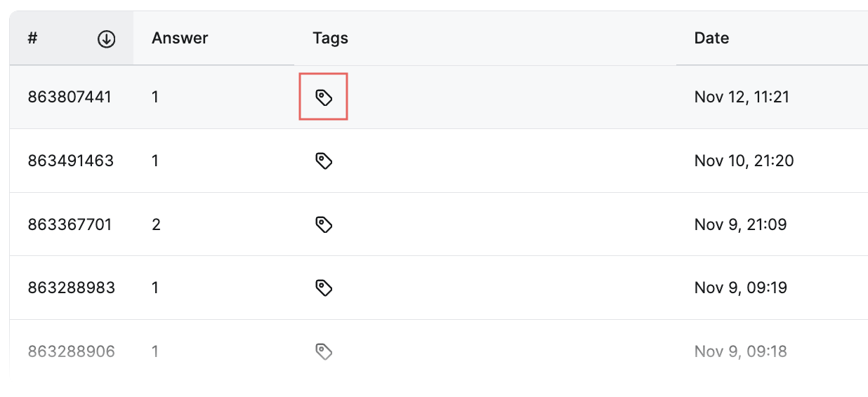This screenshot has height=397, width=868.
Task: Sort responses by Date column
Action: (x=711, y=38)
